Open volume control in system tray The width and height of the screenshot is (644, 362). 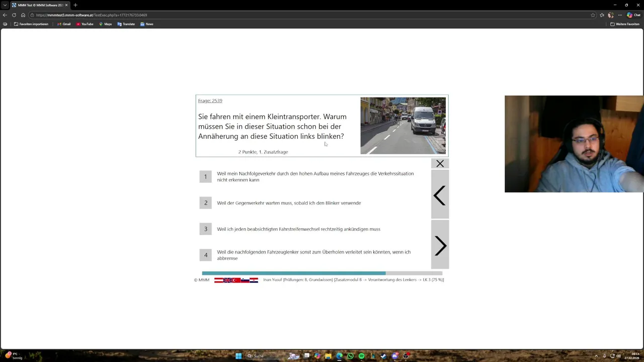(618, 356)
